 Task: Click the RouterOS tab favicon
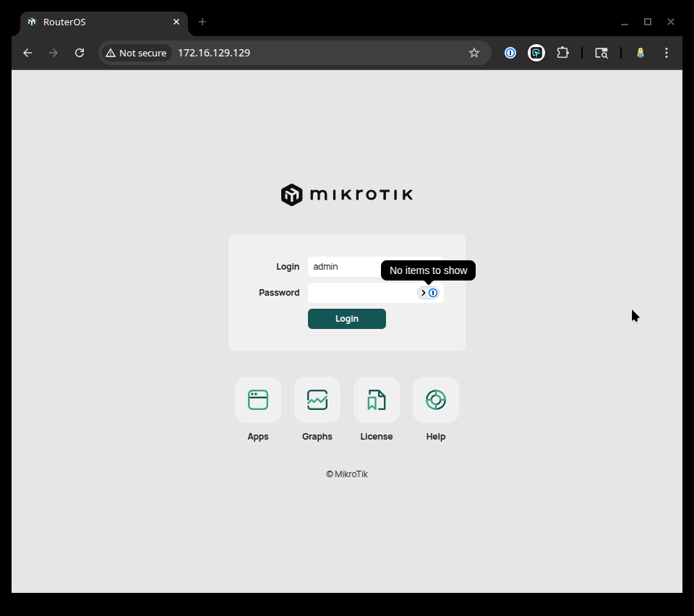[x=31, y=22]
